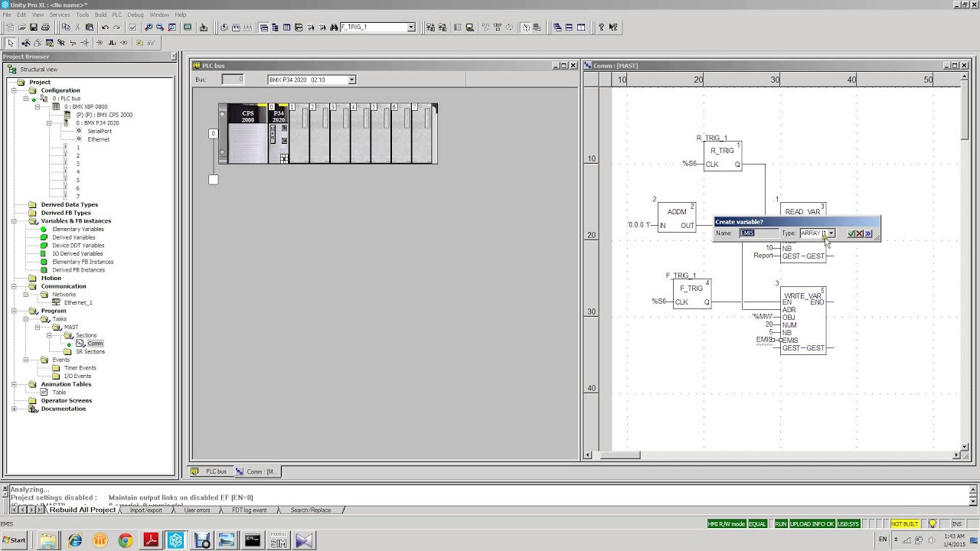Image resolution: width=980 pixels, height=551 pixels.
Task: Switch to the Import/export output tab
Action: point(145,510)
